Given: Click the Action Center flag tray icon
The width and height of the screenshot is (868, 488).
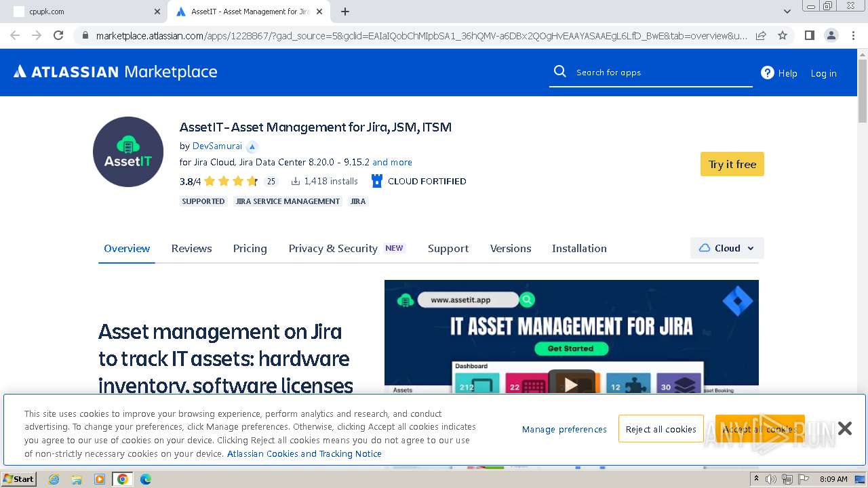Looking at the screenshot, I should [x=802, y=479].
